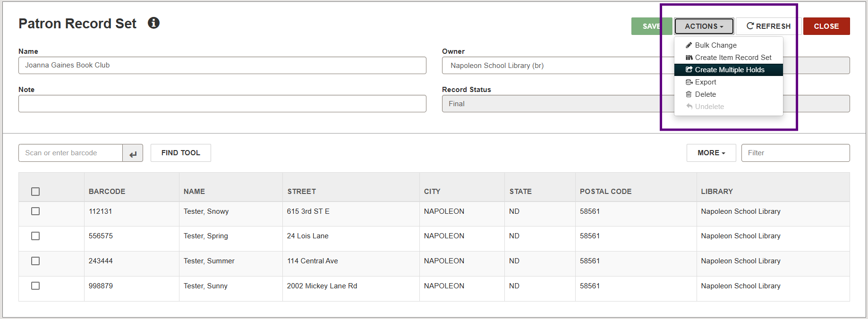Choose Create Item Record Set option
The image size is (868, 319).
[x=728, y=58]
